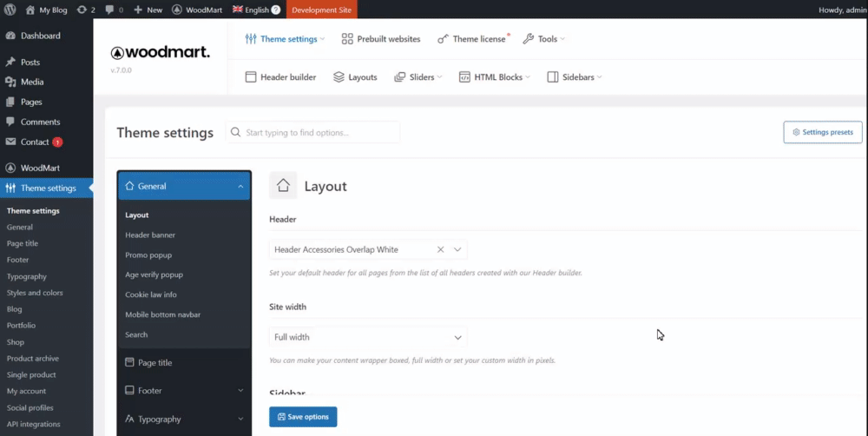Click the WordPress logo in admin bar
868x436 pixels.
tap(10, 10)
